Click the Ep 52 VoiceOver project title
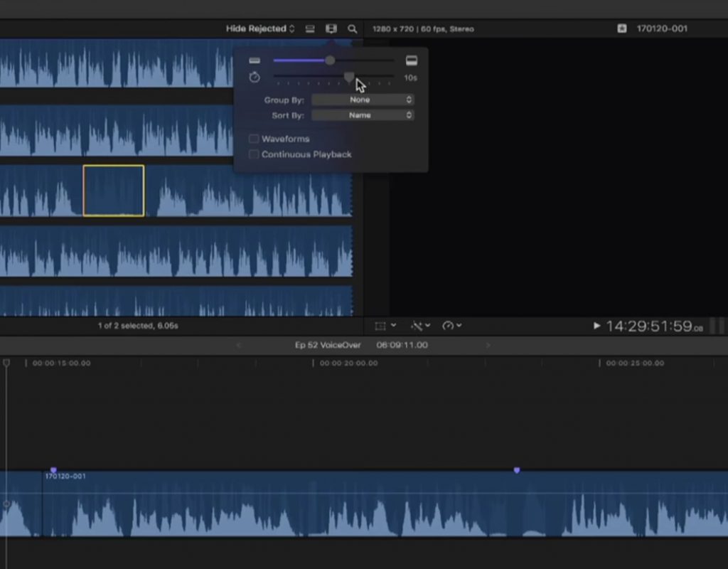Viewport: 728px width, 569px height. (328, 345)
